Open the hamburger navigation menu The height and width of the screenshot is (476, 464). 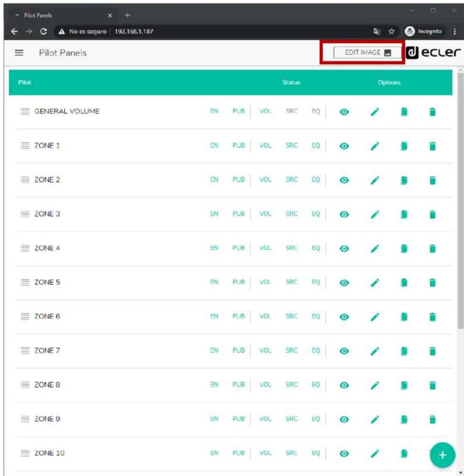tap(19, 53)
